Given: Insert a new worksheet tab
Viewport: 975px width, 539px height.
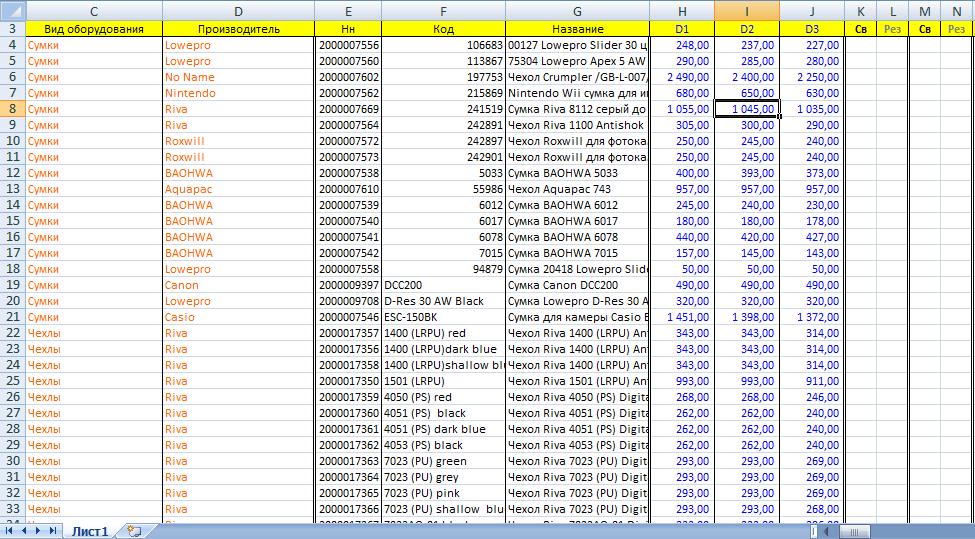Looking at the screenshot, I should click(x=134, y=531).
